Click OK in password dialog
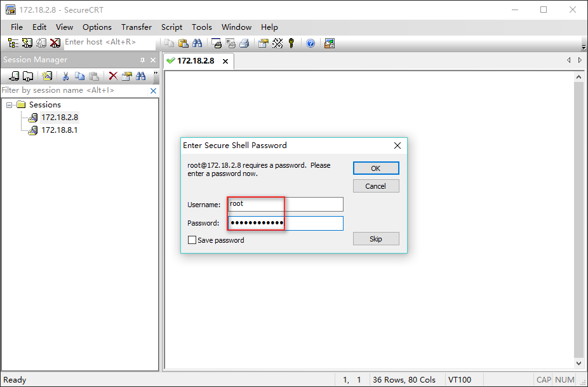 (x=376, y=168)
